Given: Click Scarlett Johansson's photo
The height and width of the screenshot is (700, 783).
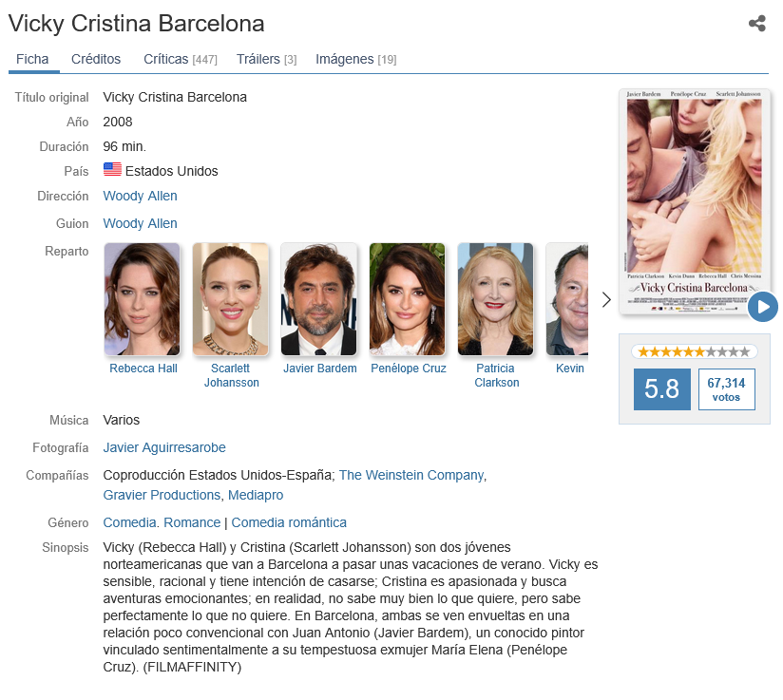Looking at the screenshot, I should (x=230, y=299).
